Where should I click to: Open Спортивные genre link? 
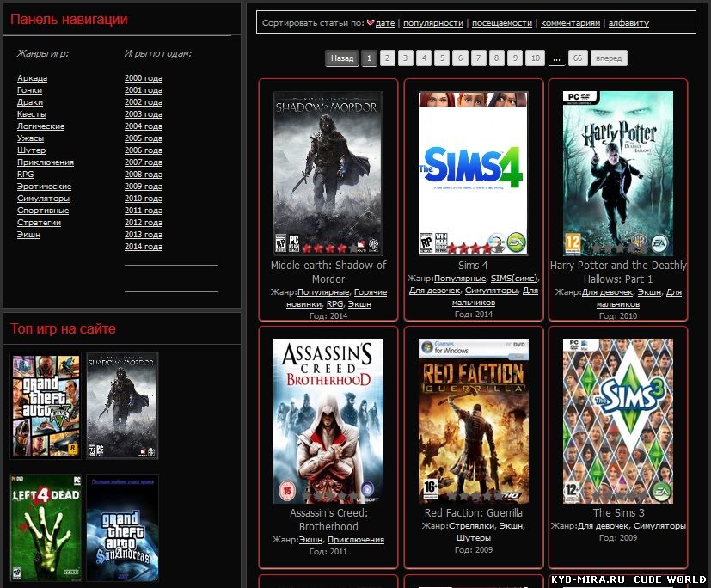tap(43, 211)
